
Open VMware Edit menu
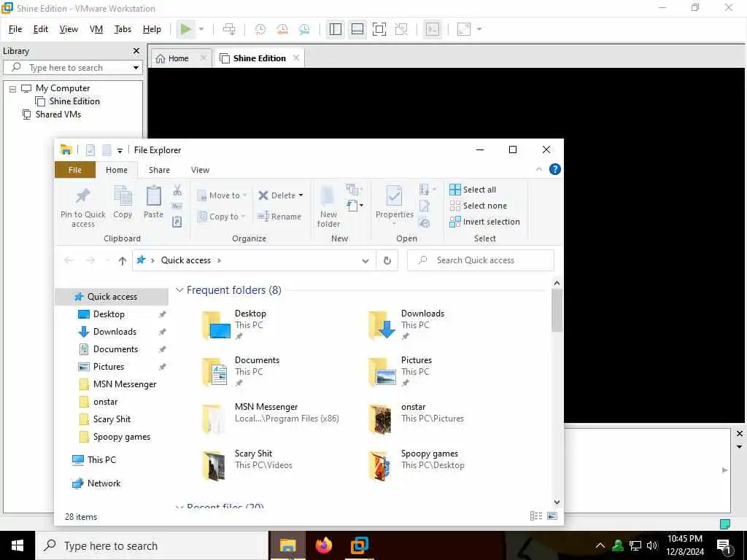(41, 29)
